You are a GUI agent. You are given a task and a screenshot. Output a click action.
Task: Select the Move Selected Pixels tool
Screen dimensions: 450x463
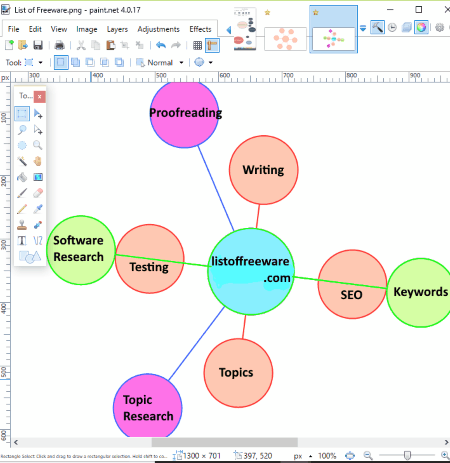[x=38, y=114]
